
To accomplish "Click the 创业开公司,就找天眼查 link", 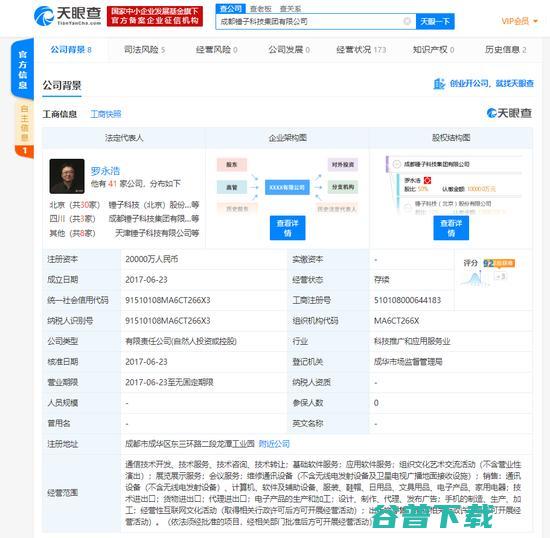I will (491, 83).
